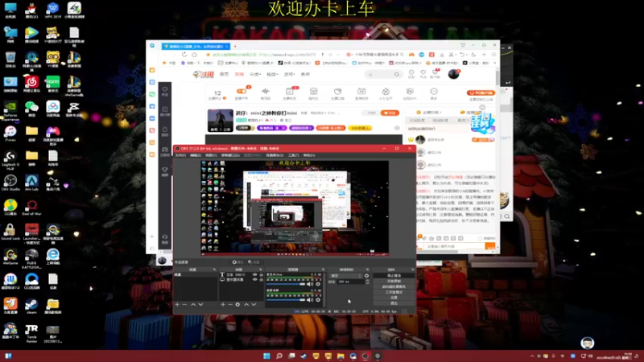Open the OBS 编辑 menu

point(196,155)
